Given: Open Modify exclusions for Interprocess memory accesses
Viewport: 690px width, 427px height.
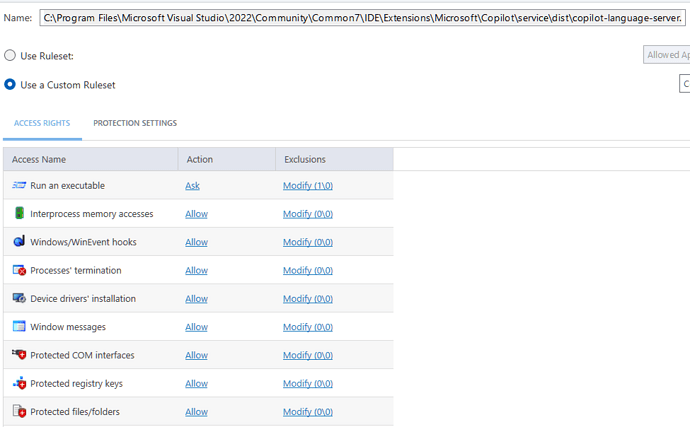Looking at the screenshot, I should tap(308, 214).
